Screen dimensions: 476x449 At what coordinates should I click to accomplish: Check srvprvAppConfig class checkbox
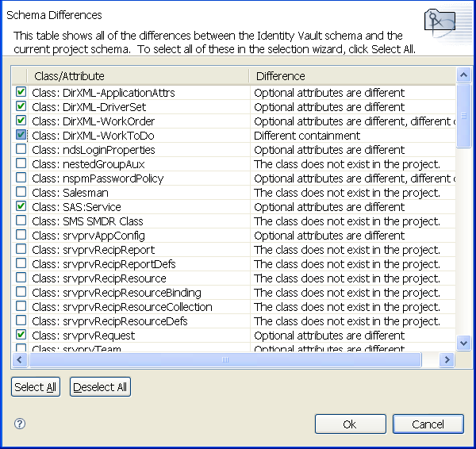(x=21, y=234)
